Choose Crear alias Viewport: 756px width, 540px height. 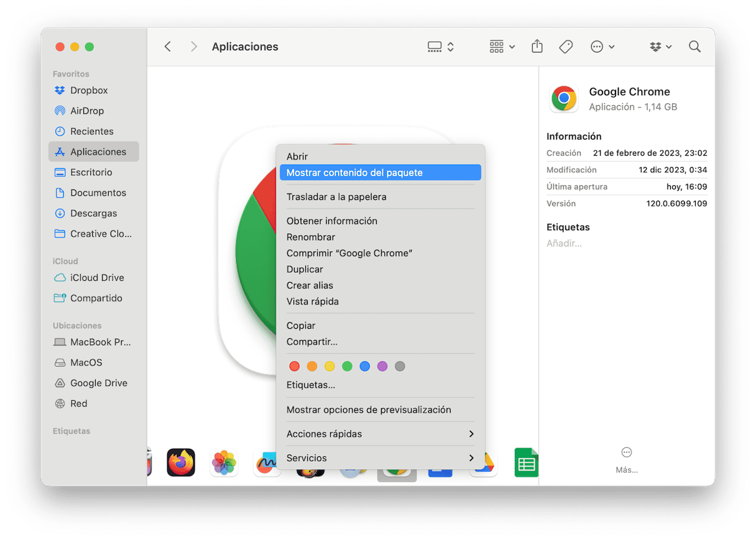[380, 286]
